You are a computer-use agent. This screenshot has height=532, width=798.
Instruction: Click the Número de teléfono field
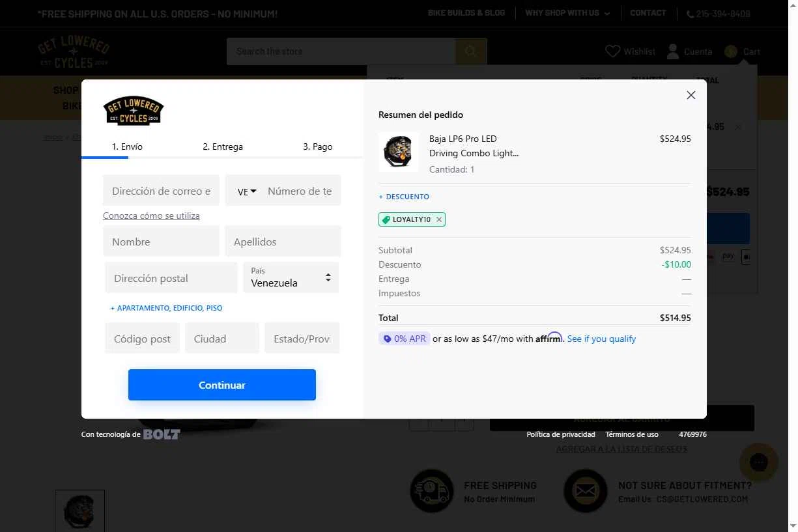(300, 191)
